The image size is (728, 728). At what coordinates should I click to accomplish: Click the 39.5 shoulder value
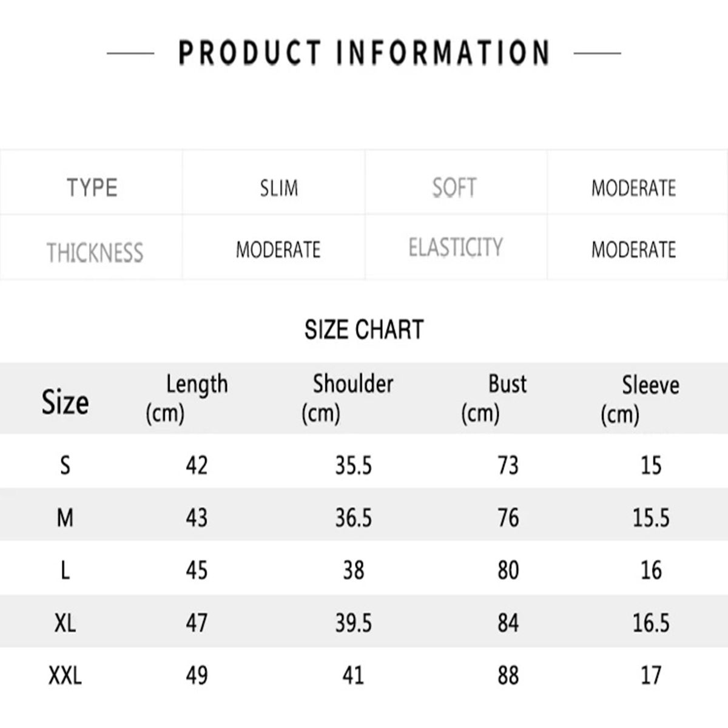point(354,622)
